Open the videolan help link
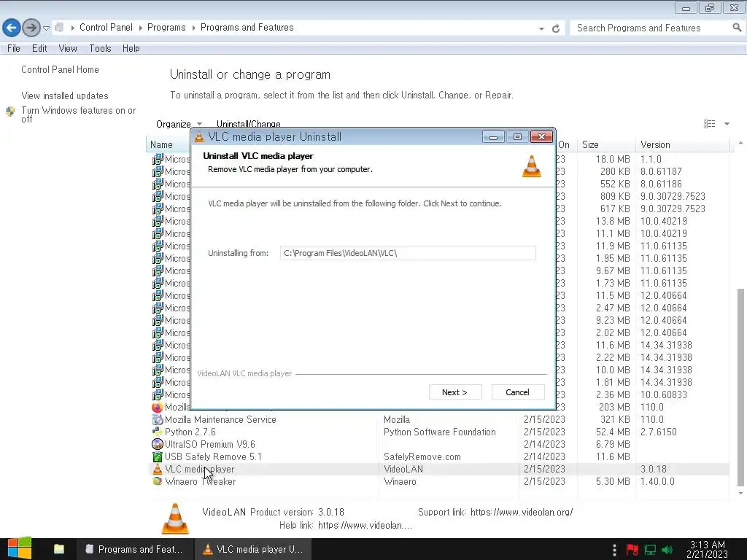Screen dimensions: 747x560 [365, 525]
